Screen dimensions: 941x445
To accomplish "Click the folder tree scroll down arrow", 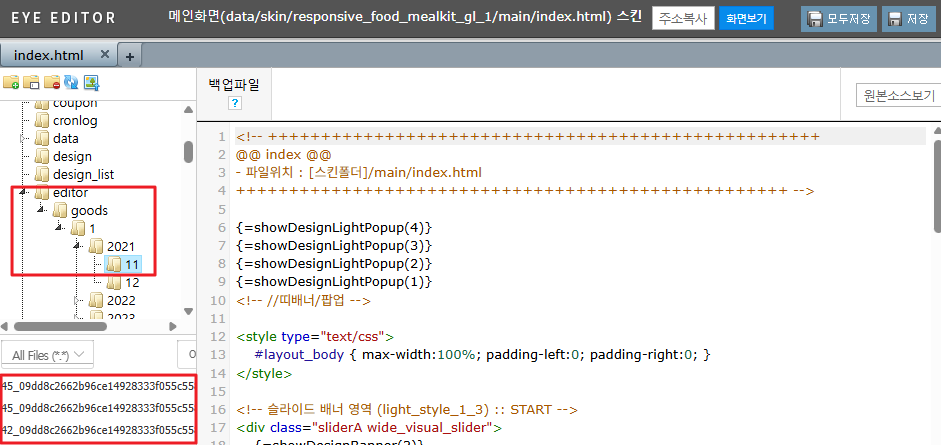I will coord(188,311).
